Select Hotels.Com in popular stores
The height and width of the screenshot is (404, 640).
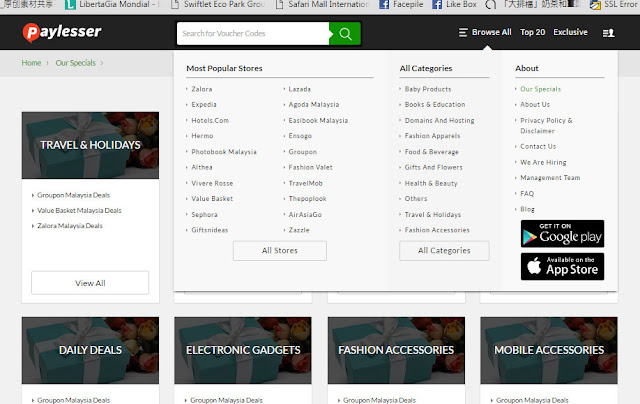[210, 120]
